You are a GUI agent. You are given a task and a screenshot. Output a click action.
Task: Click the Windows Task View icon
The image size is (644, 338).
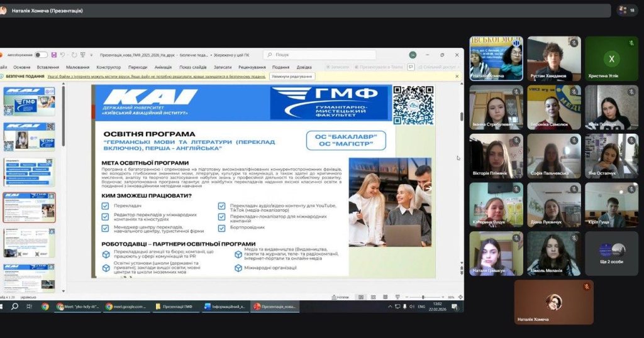coord(29,307)
